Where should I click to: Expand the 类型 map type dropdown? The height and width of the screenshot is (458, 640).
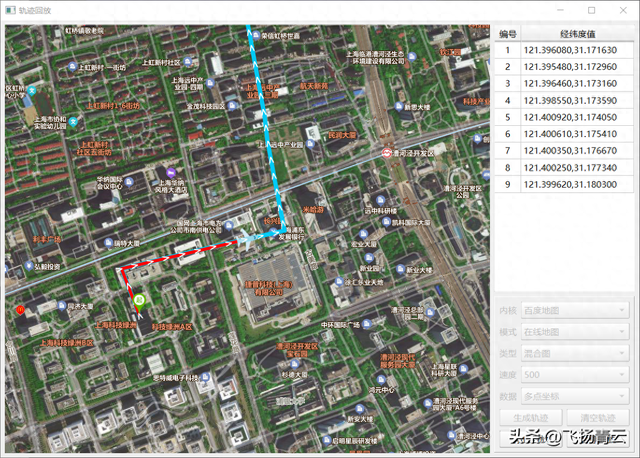(x=575, y=354)
